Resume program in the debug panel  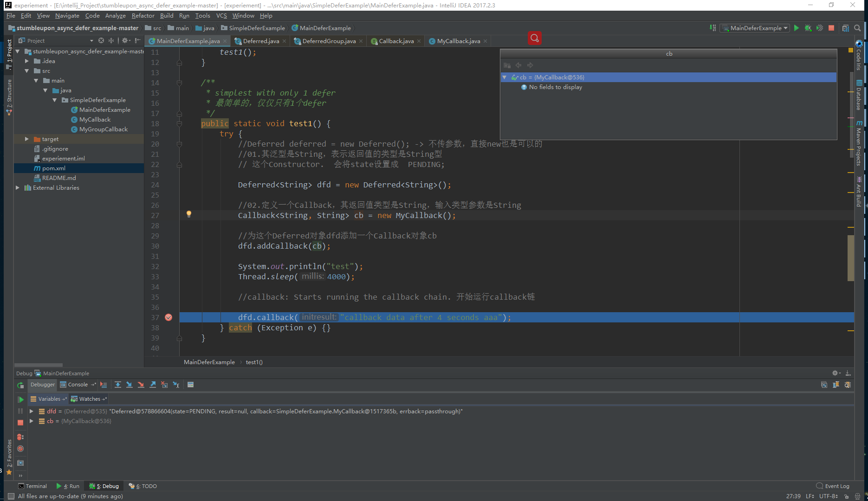point(20,399)
